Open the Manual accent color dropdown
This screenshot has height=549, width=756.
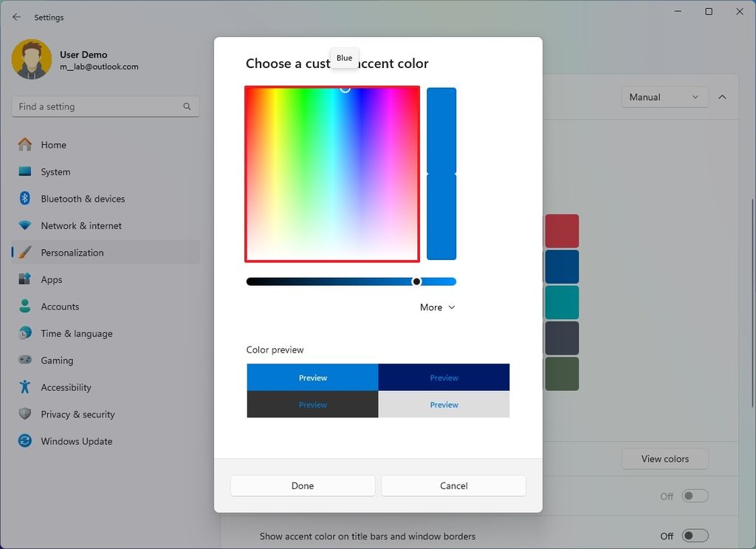pos(664,97)
